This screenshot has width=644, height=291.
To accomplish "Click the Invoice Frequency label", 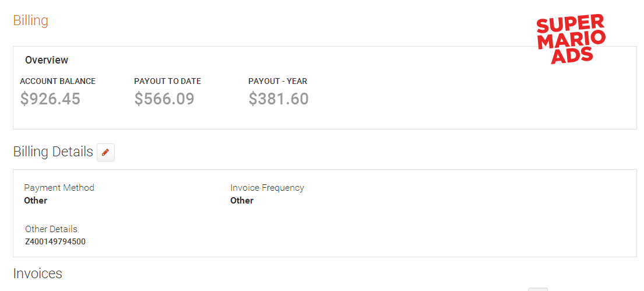I will point(267,188).
